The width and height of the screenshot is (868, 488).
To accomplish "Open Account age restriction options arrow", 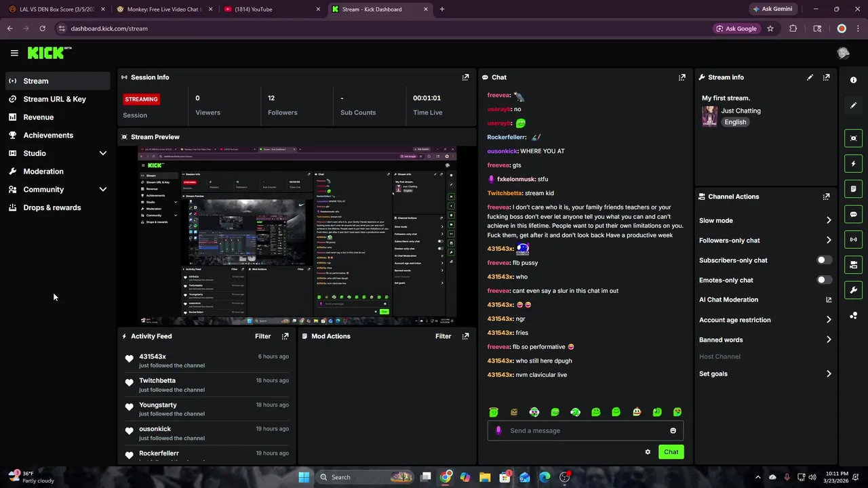I will pos(829,320).
